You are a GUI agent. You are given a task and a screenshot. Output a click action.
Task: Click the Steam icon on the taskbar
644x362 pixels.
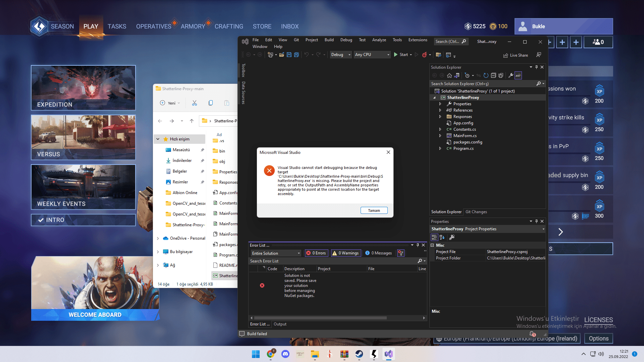tap(359, 354)
